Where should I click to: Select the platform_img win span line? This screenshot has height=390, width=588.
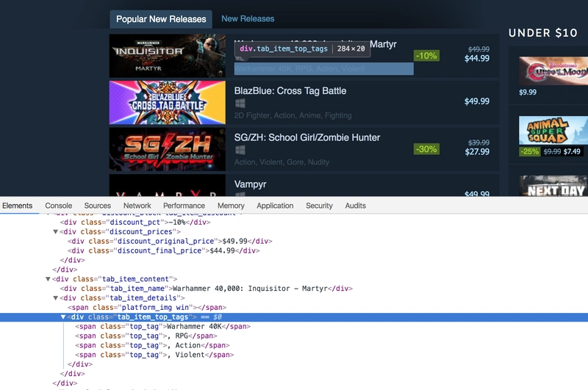pyautogui.click(x=147, y=308)
